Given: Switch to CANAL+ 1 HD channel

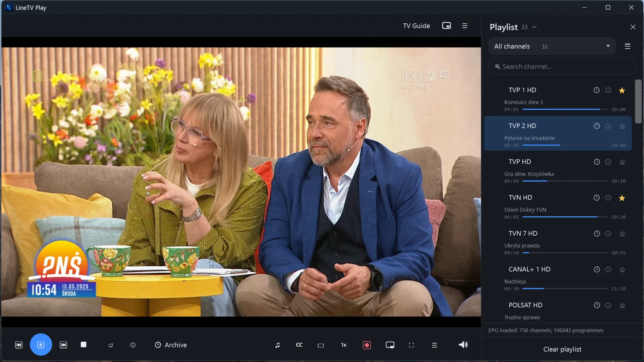Looking at the screenshot, I should coord(558,277).
